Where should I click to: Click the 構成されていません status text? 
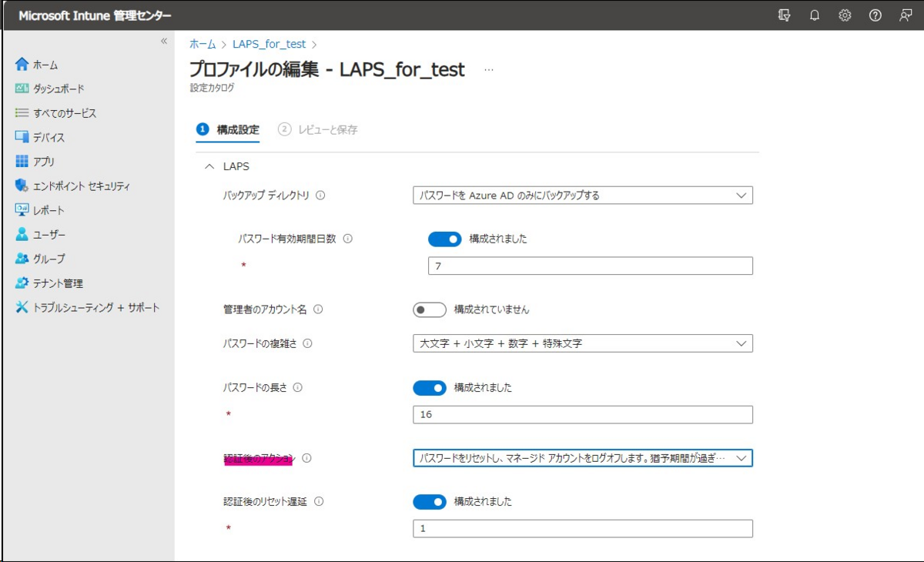491,309
